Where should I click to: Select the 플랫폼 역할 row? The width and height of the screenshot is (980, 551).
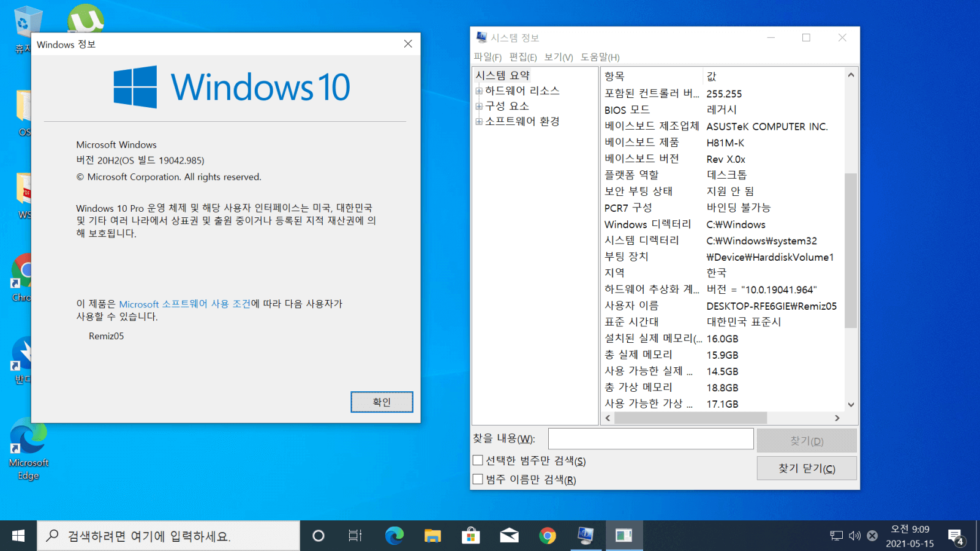click(x=723, y=174)
